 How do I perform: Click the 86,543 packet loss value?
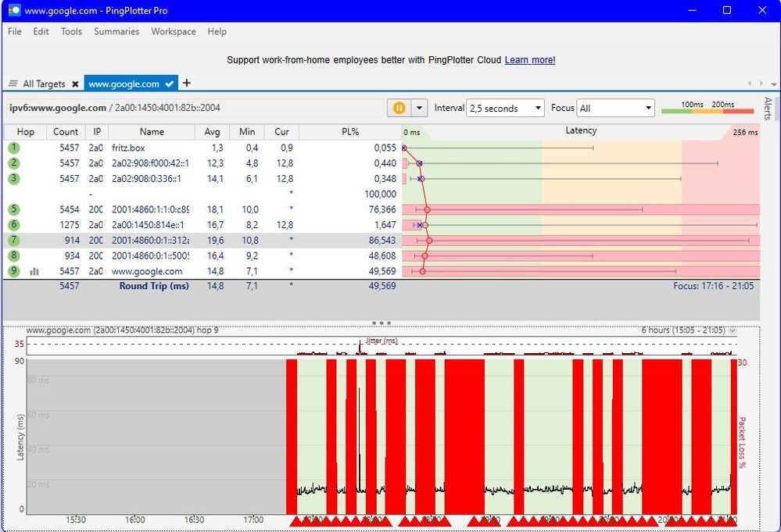(382, 241)
